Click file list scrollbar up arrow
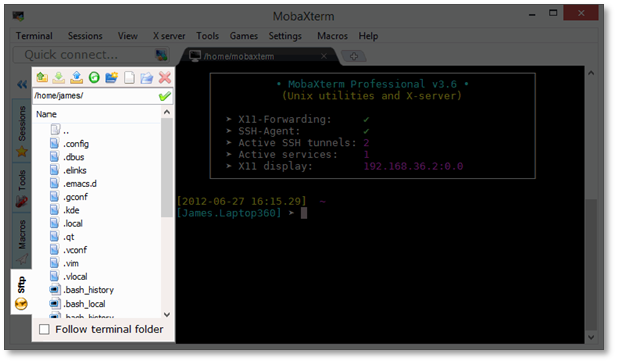617x363 pixels. [x=167, y=112]
